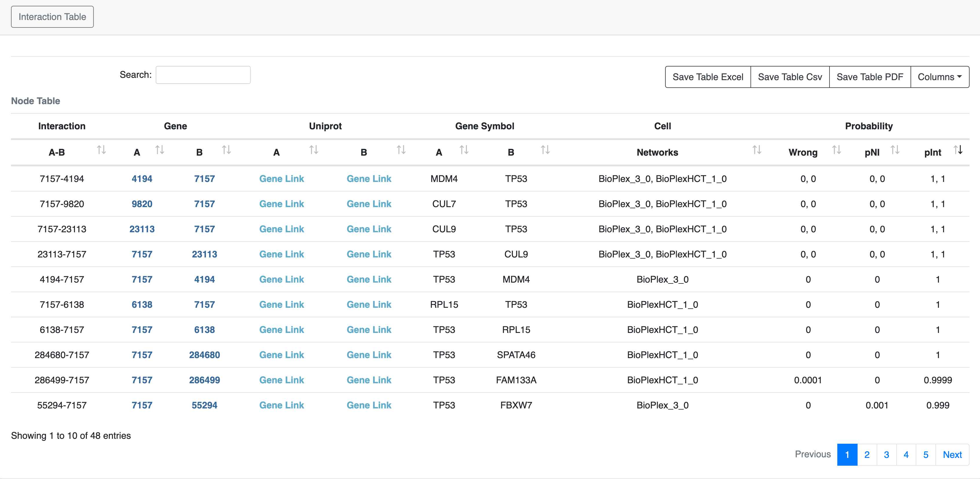Open gene 4194 link in first row

click(142, 179)
